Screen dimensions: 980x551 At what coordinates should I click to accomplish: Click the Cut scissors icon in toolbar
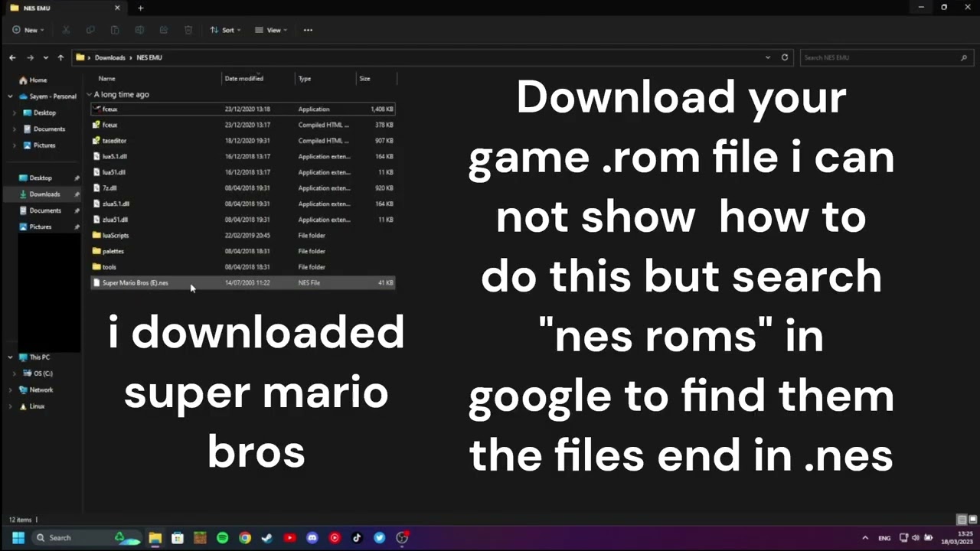pyautogui.click(x=66, y=30)
